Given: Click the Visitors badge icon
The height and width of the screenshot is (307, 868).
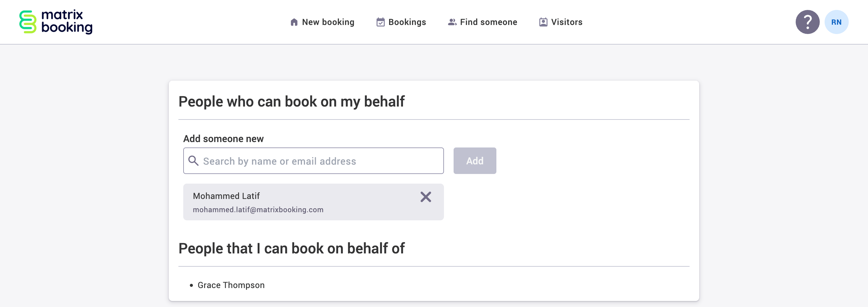Looking at the screenshot, I should tap(543, 22).
